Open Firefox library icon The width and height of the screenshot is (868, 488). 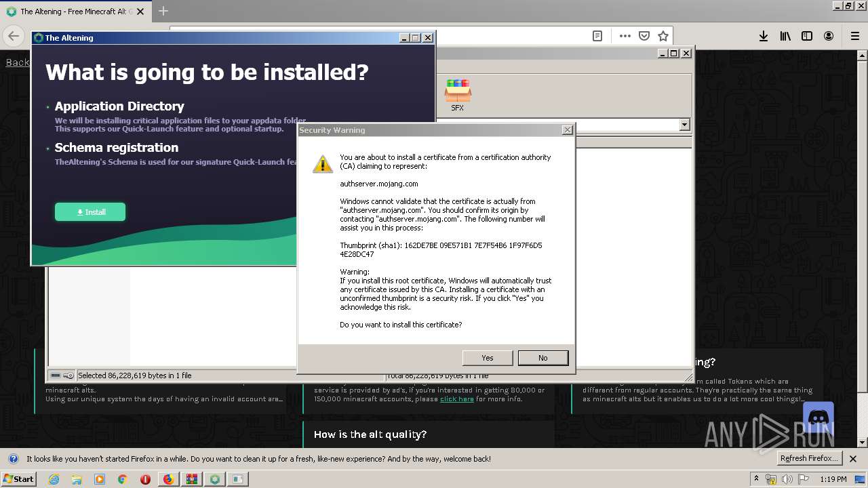tap(785, 36)
